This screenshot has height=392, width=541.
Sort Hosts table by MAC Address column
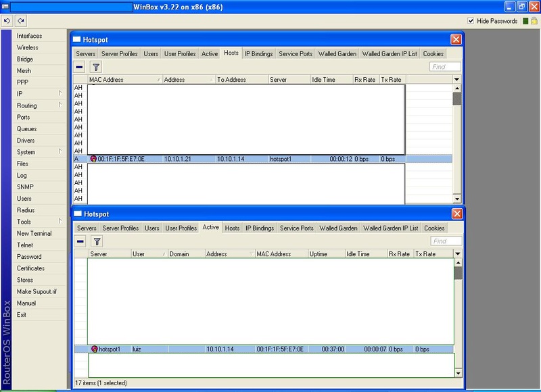pos(125,80)
